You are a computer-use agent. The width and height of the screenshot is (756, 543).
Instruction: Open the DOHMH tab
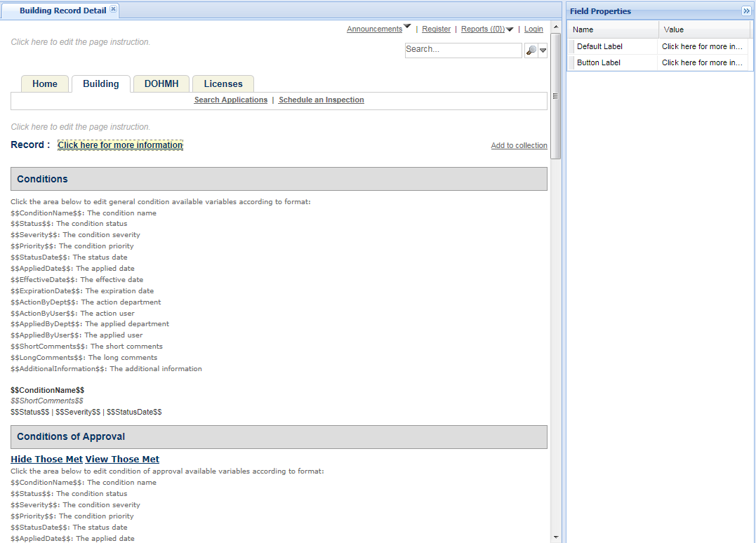pos(161,83)
